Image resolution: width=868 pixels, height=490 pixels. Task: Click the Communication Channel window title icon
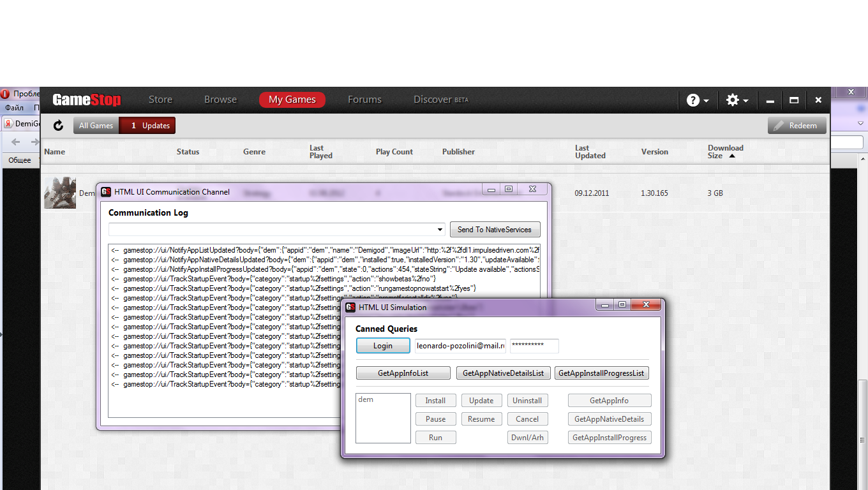tap(106, 191)
